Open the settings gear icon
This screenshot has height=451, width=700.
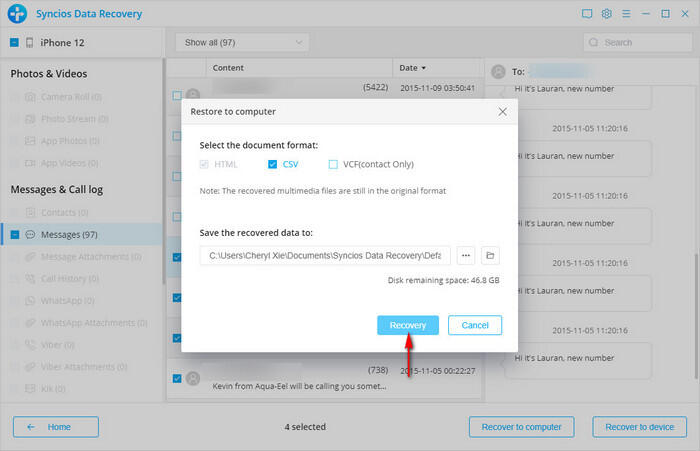(607, 14)
